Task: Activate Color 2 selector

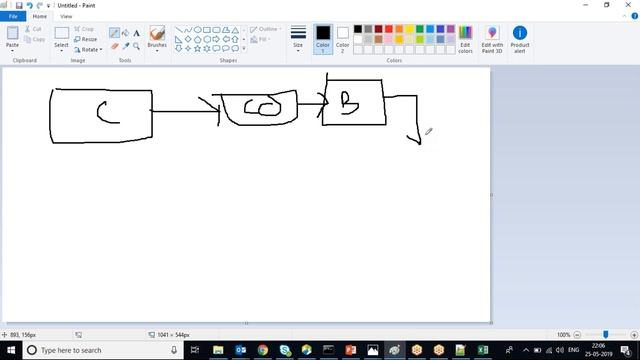Action: (x=342, y=39)
